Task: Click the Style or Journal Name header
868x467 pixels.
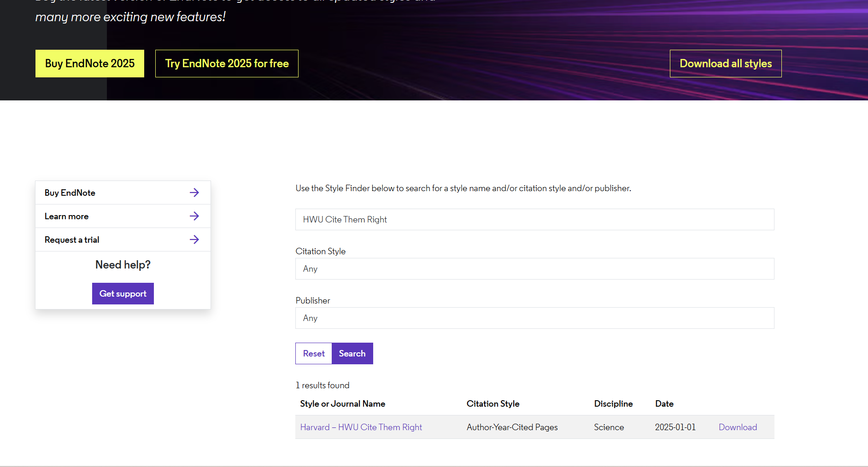Action: point(343,404)
